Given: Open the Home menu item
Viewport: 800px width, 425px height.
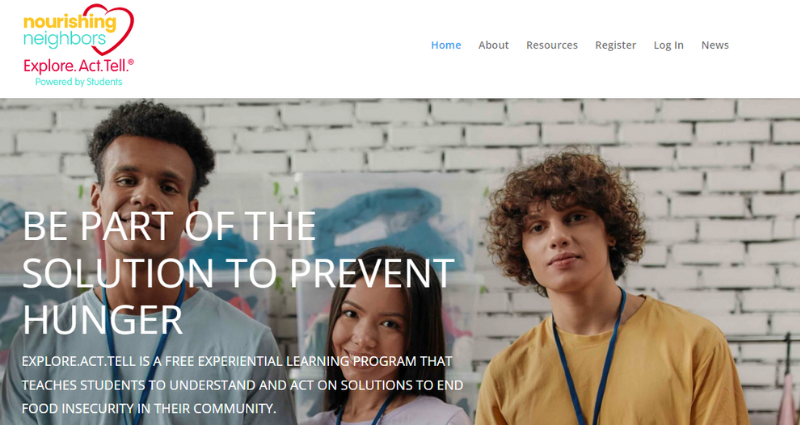Looking at the screenshot, I should [x=446, y=45].
